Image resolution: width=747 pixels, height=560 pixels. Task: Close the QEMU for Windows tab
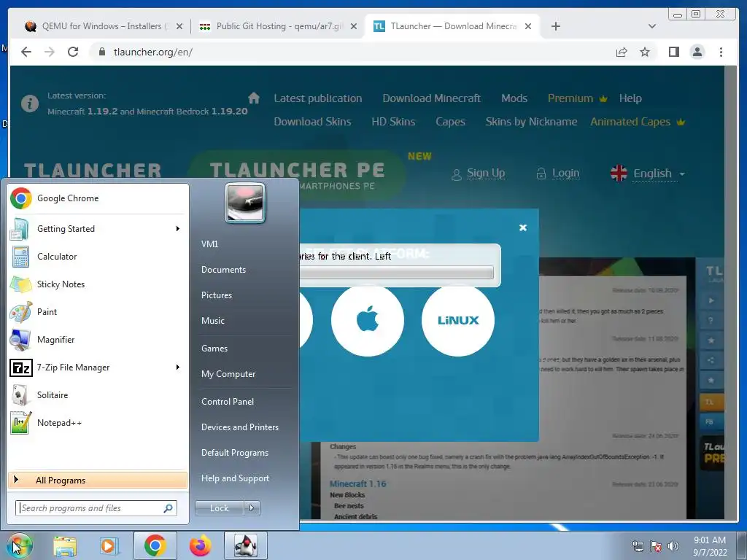pyautogui.click(x=179, y=26)
